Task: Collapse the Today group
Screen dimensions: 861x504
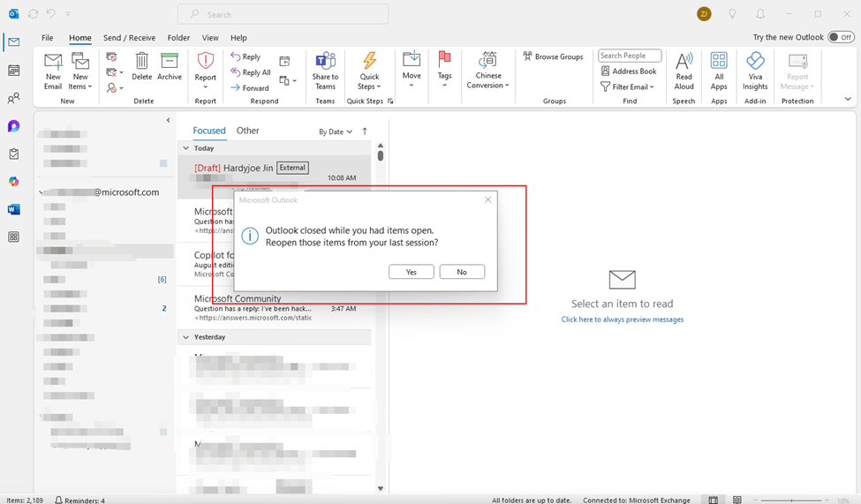Action: click(185, 148)
